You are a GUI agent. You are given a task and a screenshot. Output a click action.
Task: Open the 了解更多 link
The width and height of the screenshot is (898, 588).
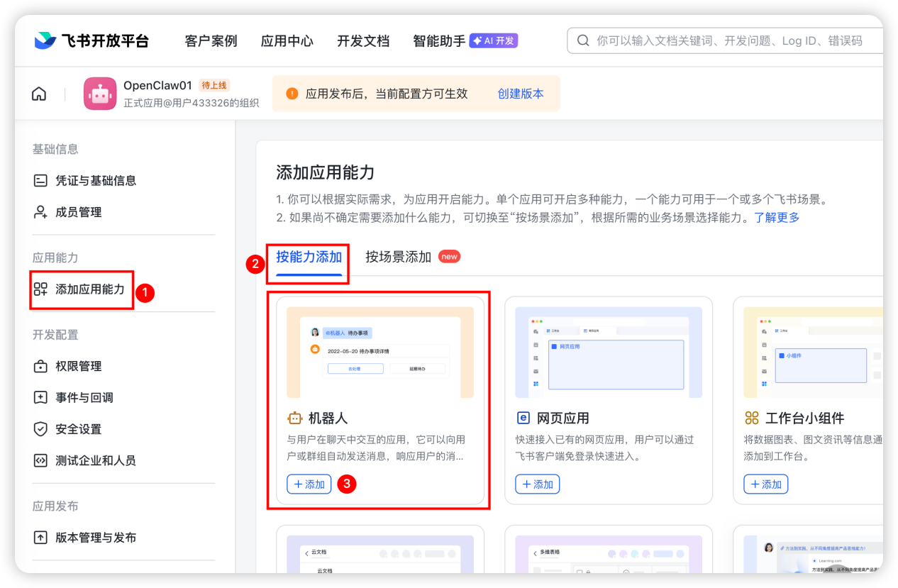778,218
